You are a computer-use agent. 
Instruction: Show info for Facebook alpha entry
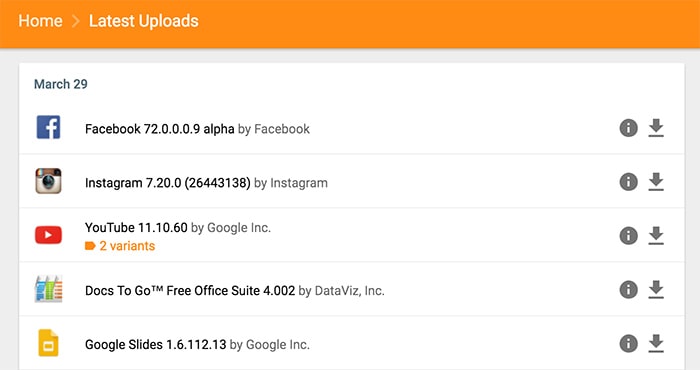point(629,128)
